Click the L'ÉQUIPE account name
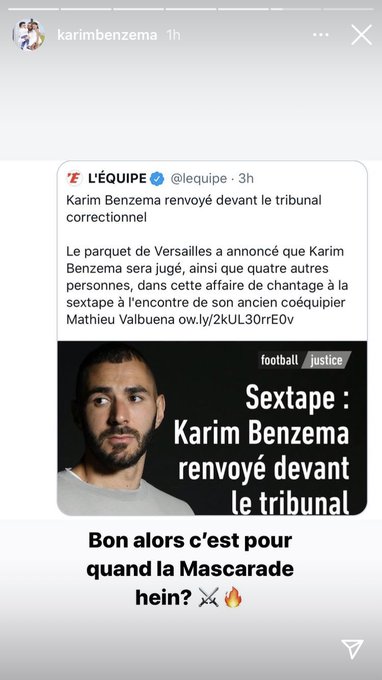Screen dimensions: 382x680 117,178
